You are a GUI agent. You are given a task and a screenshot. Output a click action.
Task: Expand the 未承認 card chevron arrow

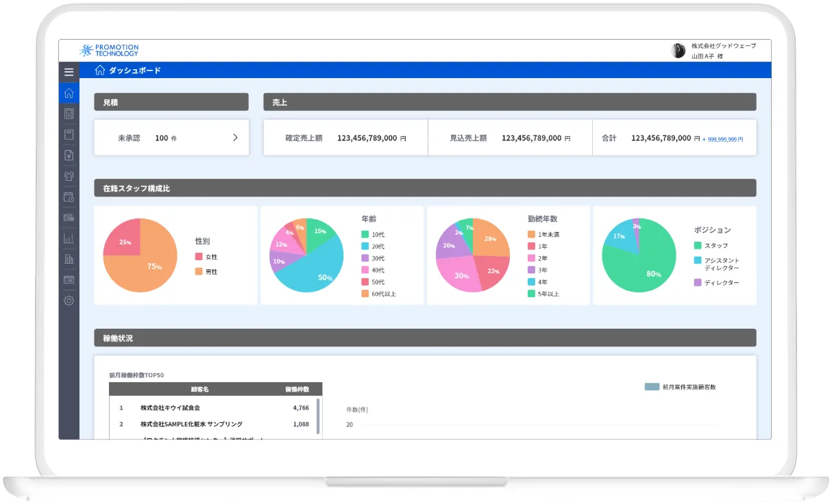coord(235,137)
